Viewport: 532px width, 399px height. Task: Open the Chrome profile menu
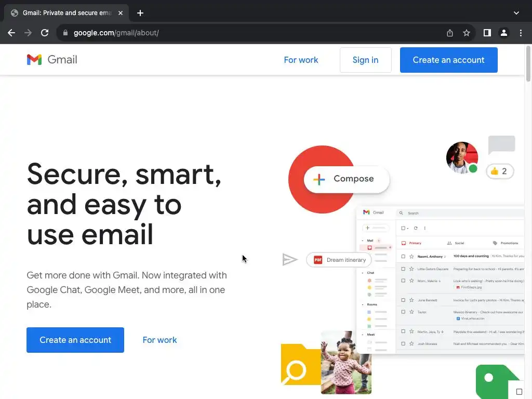(x=504, y=33)
